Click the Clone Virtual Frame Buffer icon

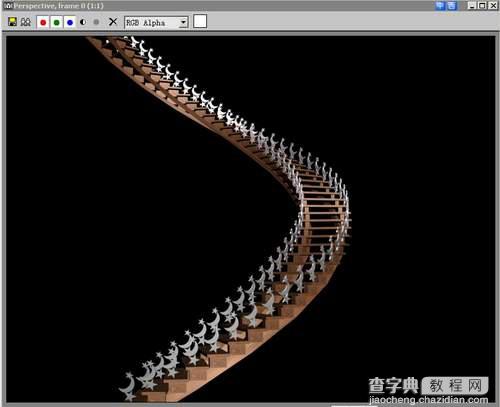click(26, 22)
